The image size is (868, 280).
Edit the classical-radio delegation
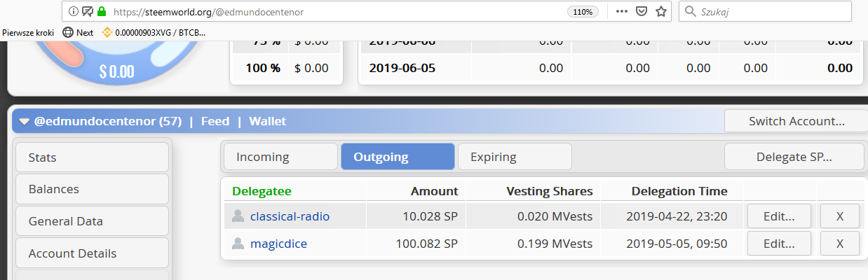click(x=779, y=216)
